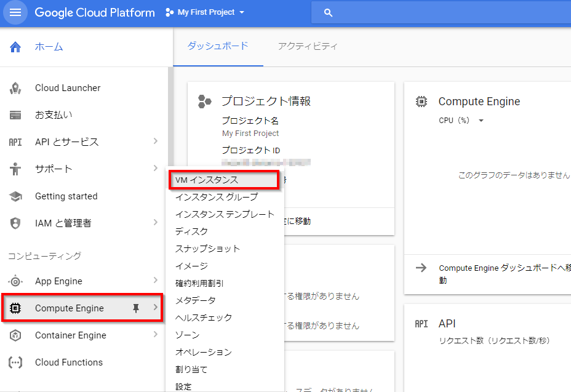Open the hamburger navigation menu
The height and width of the screenshot is (392, 571).
pyautogui.click(x=15, y=12)
